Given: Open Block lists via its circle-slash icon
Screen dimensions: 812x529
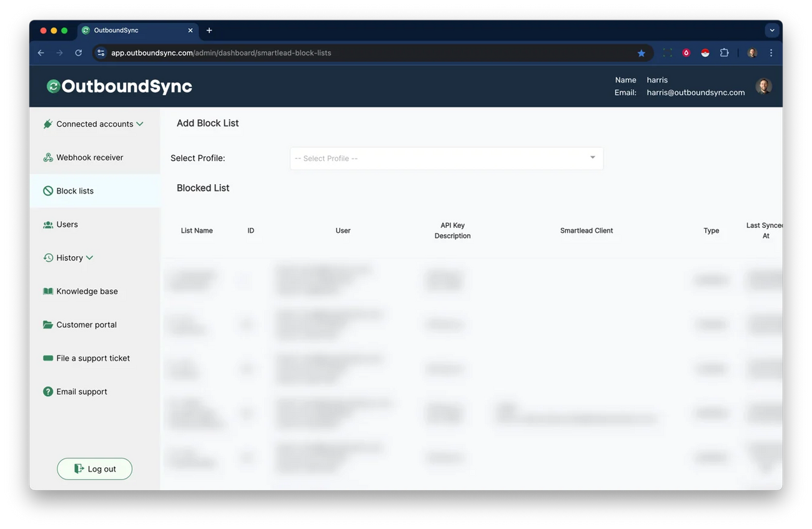Looking at the screenshot, I should tap(48, 190).
